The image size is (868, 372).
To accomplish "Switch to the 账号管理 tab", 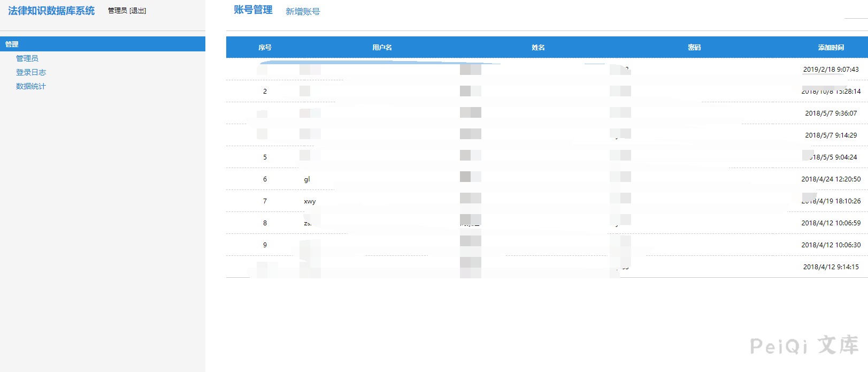I will 253,10.
